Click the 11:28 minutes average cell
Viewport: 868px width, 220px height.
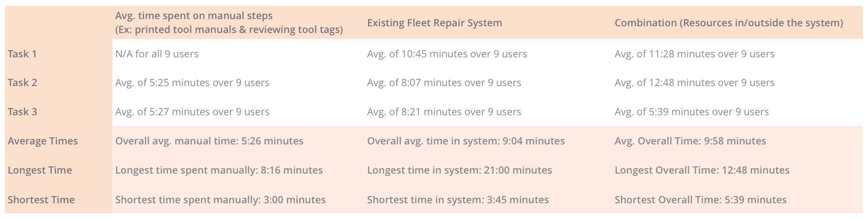[694, 54]
